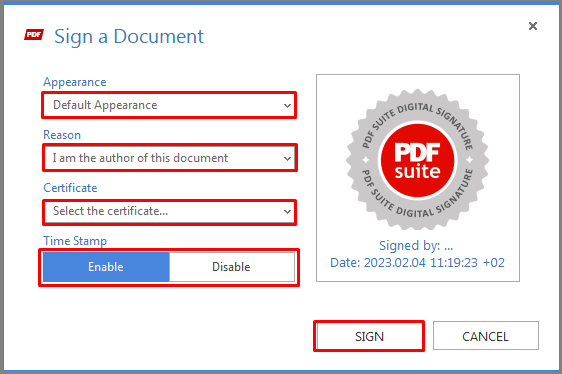Click the SIGN button
The height and width of the screenshot is (374, 562).
click(369, 336)
